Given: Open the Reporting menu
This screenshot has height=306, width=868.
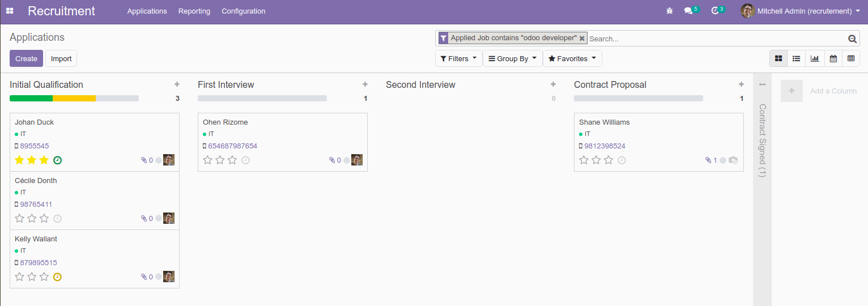Looking at the screenshot, I should point(194,11).
